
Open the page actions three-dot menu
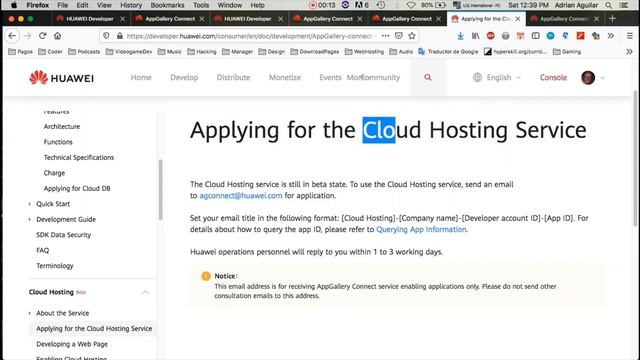point(385,36)
